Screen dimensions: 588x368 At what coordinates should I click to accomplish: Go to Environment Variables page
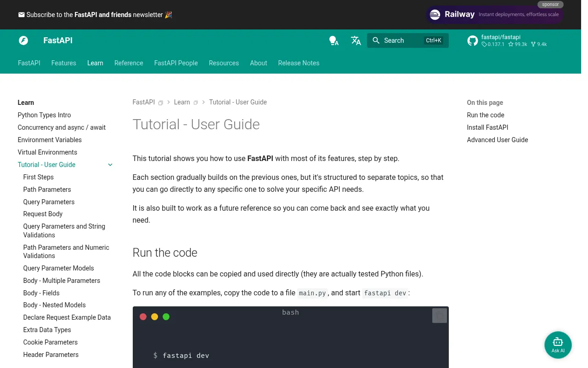tap(50, 140)
